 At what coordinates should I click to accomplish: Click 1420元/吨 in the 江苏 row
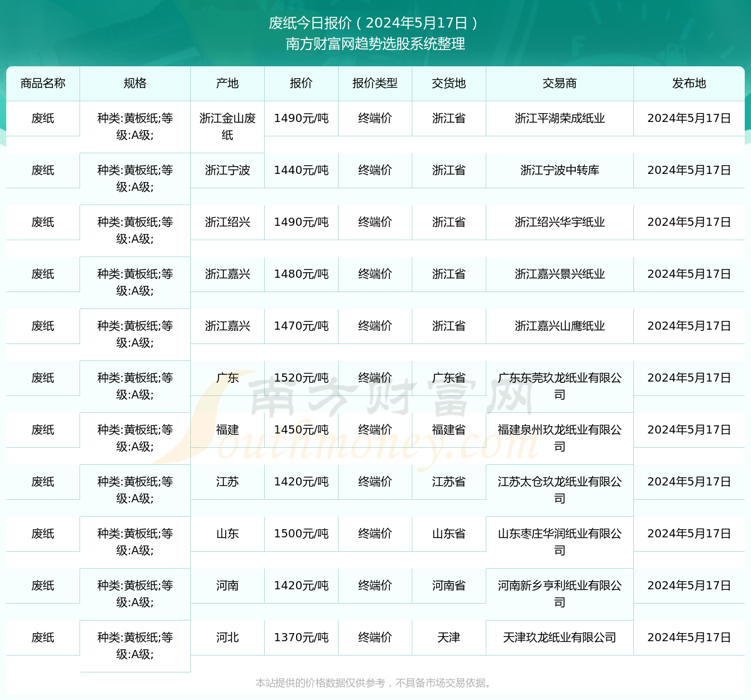coord(301,482)
